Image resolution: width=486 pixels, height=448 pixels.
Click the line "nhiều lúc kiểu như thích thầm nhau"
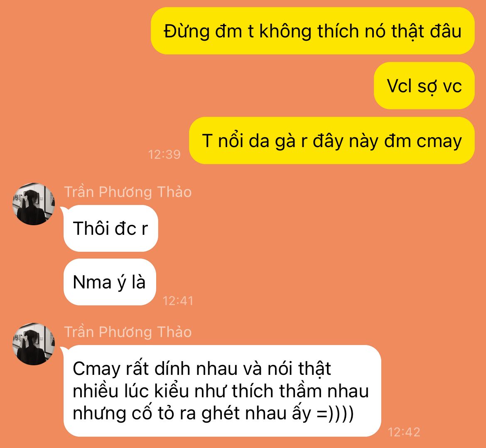(221, 391)
